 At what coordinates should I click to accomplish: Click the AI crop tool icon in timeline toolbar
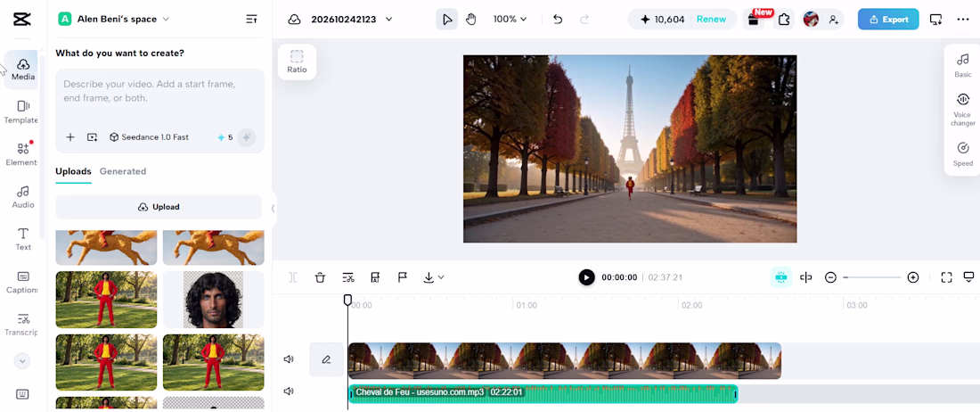[x=375, y=277]
